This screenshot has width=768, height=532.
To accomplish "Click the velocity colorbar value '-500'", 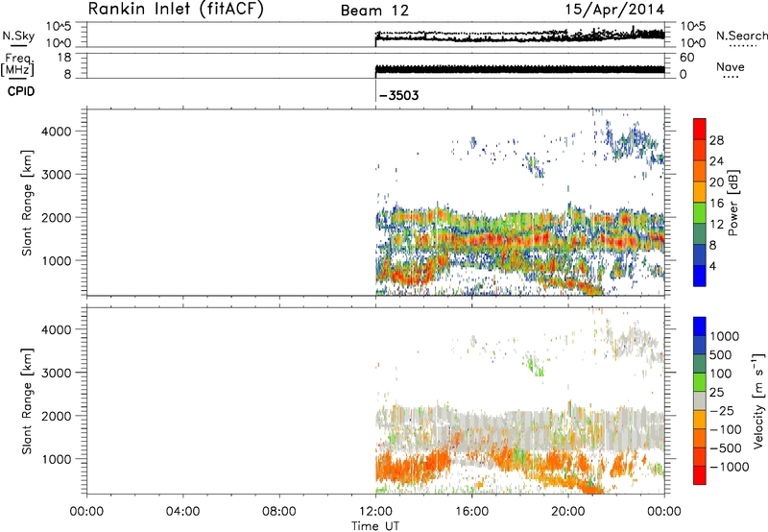I will [726, 447].
